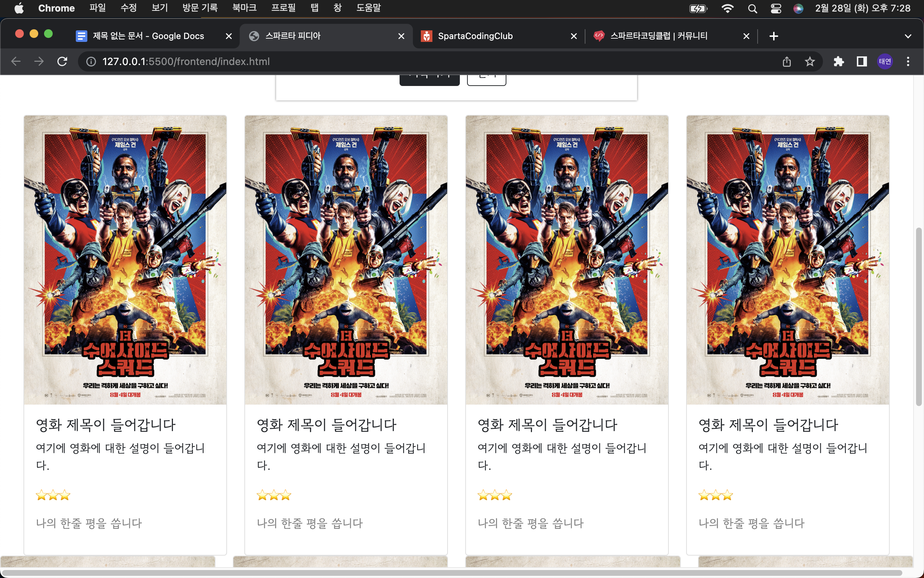Switch to the Google Docs tab
Image resolution: width=924 pixels, height=578 pixels.
pyautogui.click(x=153, y=36)
